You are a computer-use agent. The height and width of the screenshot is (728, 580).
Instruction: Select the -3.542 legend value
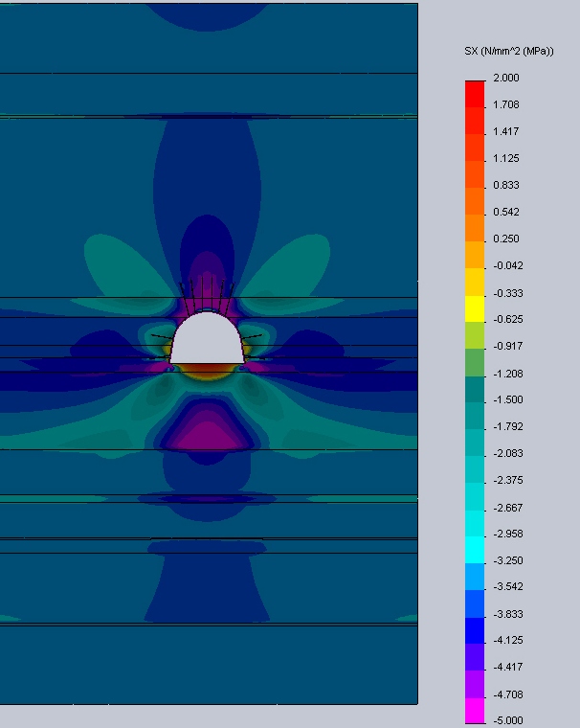(508, 586)
